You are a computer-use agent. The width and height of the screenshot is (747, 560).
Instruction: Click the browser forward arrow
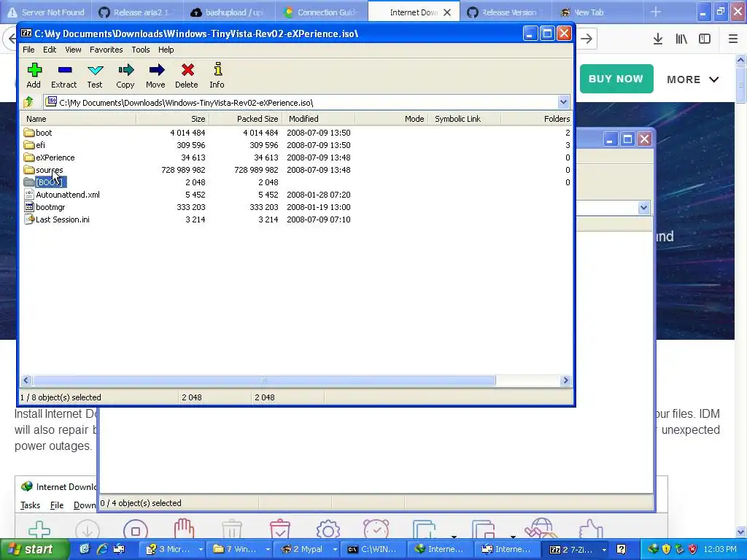tap(587, 39)
